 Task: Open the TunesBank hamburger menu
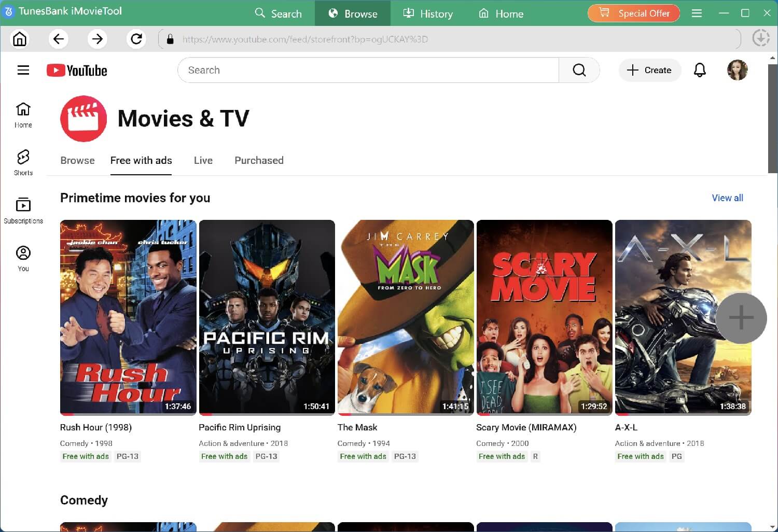(697, 13)
